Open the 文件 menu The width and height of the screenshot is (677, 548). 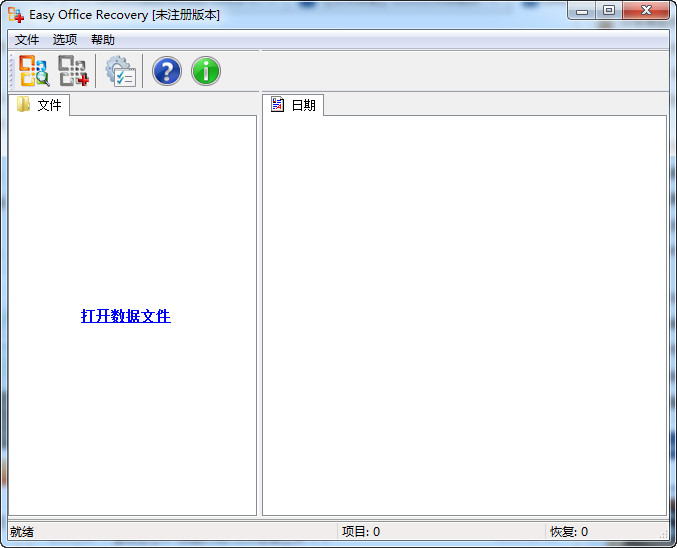tap(27, 40)
